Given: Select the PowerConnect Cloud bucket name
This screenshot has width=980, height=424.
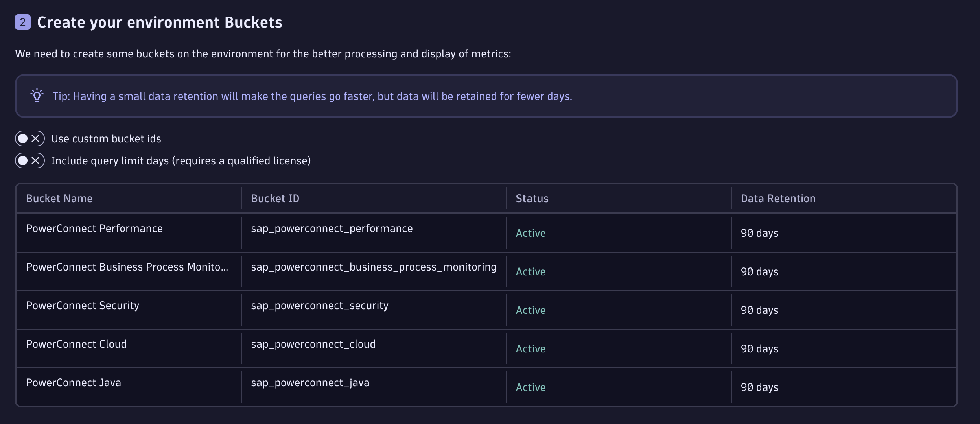Looking at the screenshot, I should point(76,344).
